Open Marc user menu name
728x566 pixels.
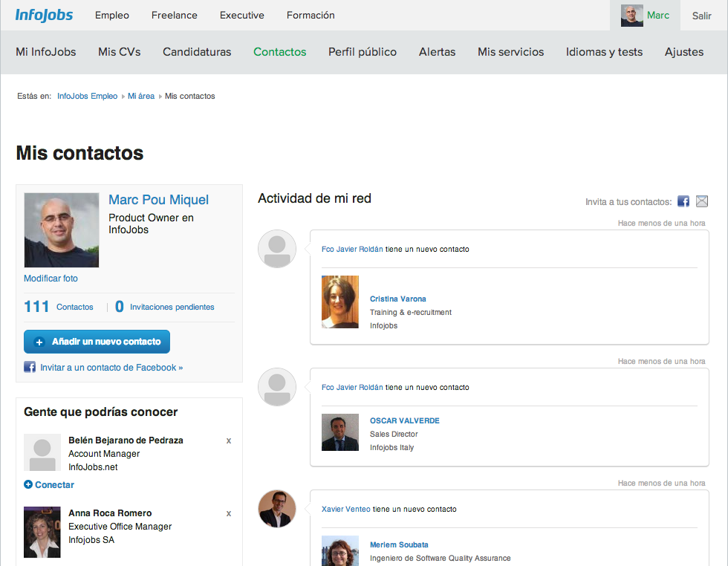(x=658, y=16)
